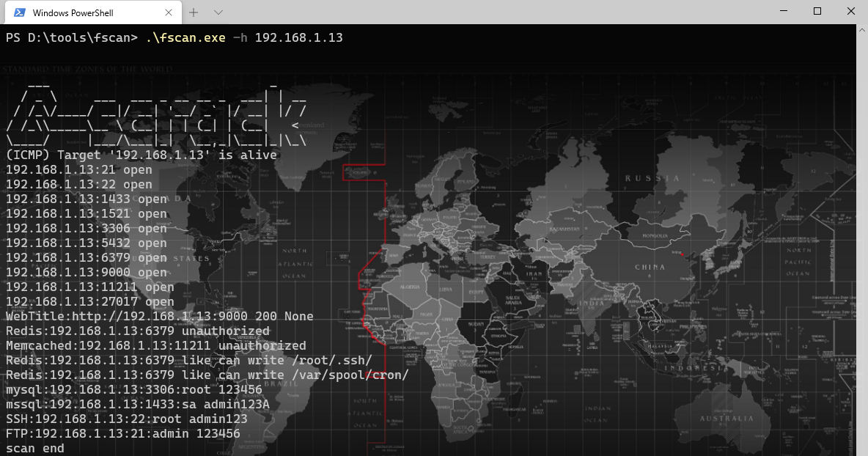
Task: Click 'Redis:192.168.1.13:6379 unauthorized' line
Action: click(138, 331)
